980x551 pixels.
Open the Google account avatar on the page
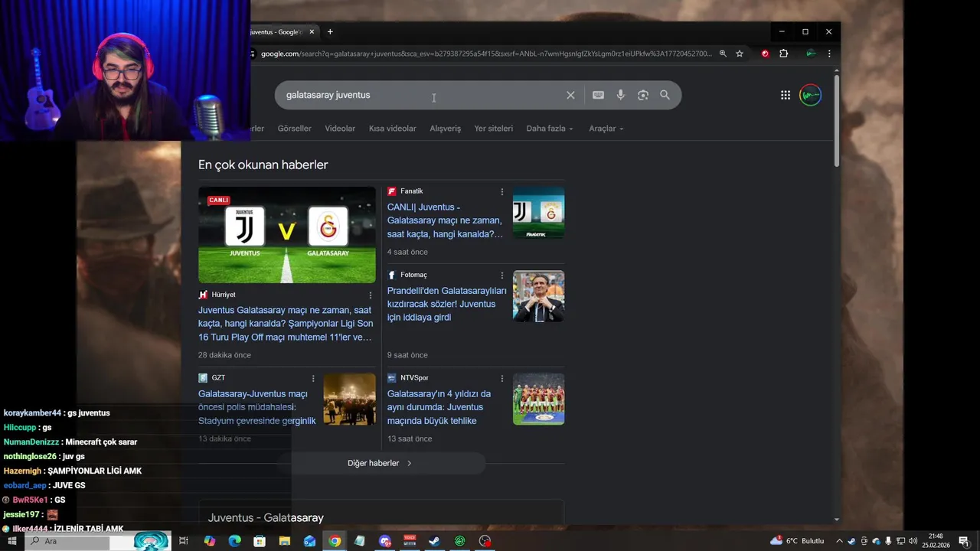(x=810, y=95)
